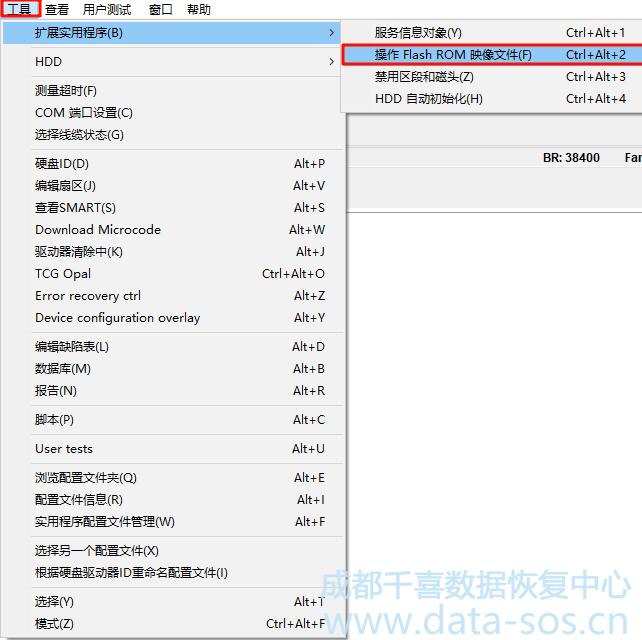This screenshot has height=640, width=642.
Task: Choose 根据硬盘驱动器ID重命名配置文件(I)
Action: [131, 573]
